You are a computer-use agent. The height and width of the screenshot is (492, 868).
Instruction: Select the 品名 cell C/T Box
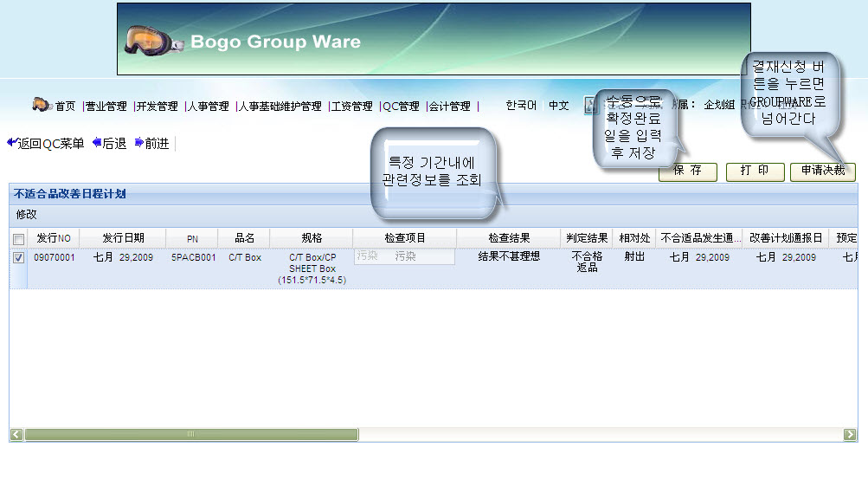(x=245, y=257)
